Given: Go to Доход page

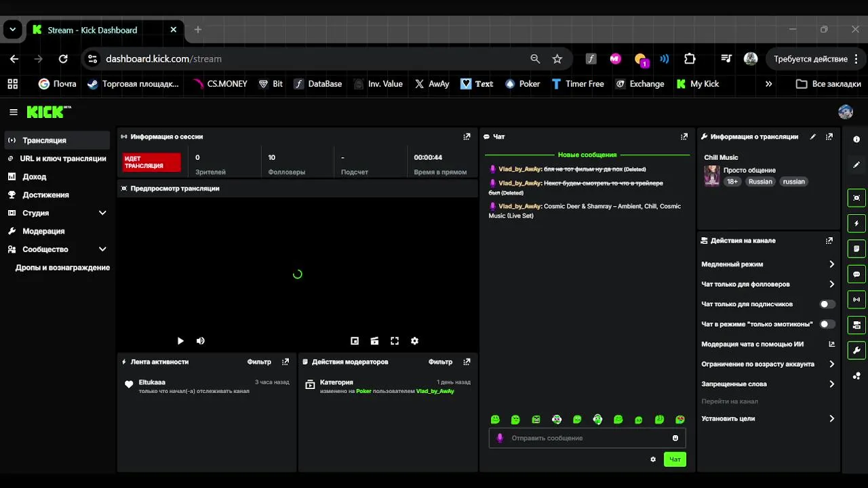Looking at the screenshot, I should (58, 177).
